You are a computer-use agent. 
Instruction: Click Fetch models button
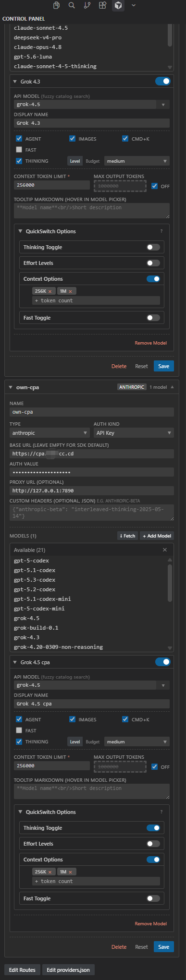pos(128,536)
